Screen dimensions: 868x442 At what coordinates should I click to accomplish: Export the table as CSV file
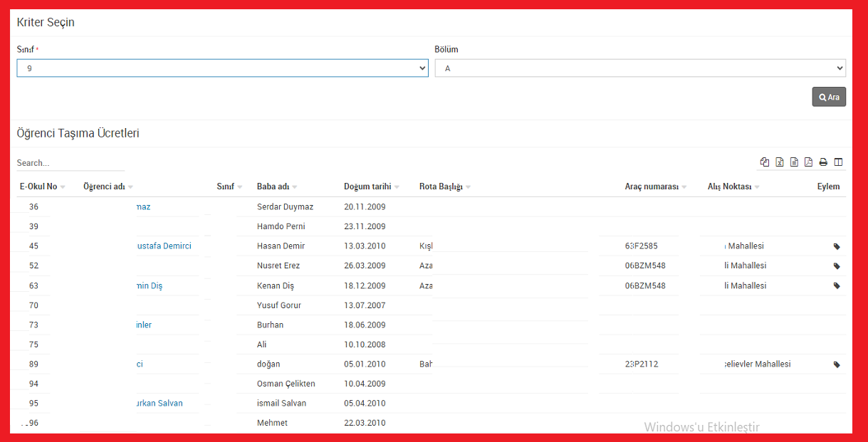click(x=794, y=162)
